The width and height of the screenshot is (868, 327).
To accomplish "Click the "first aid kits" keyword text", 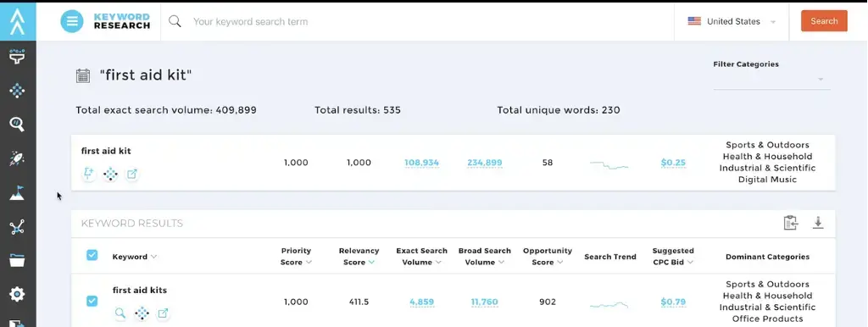I will coord(140,290).
